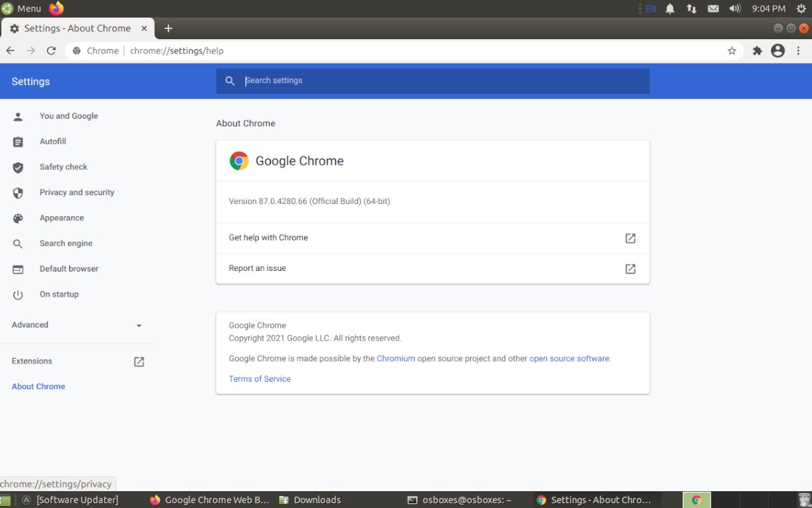The width and height of the screenshot is (812, 508).
Task: Open the browser Extensions puzzle icon
Action: [x=757, y=50]
